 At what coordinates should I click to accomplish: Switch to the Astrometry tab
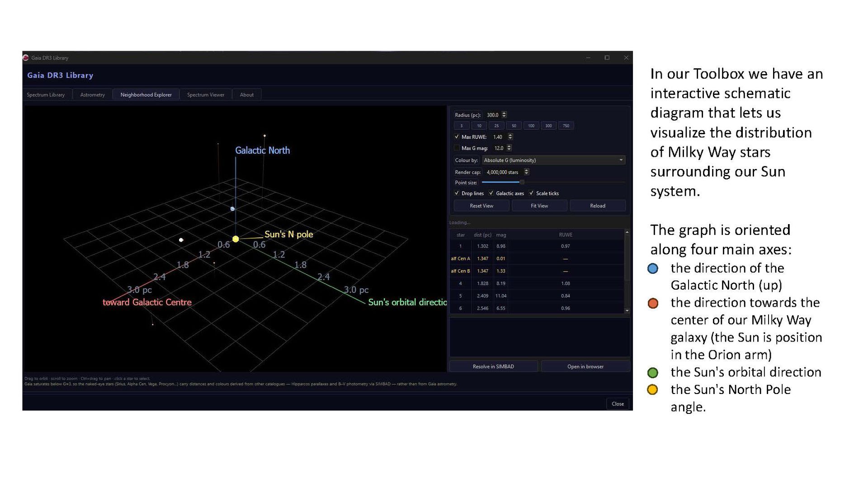[93, 95]
